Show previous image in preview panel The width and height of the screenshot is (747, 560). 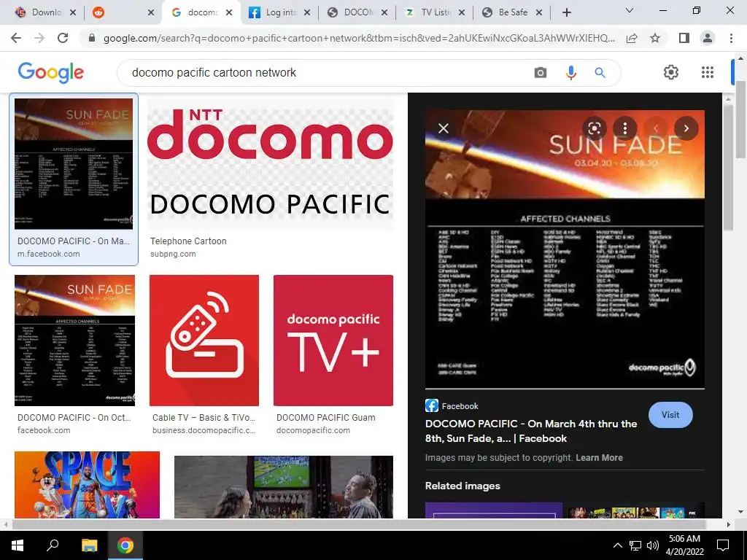click(x=656, y=128)
